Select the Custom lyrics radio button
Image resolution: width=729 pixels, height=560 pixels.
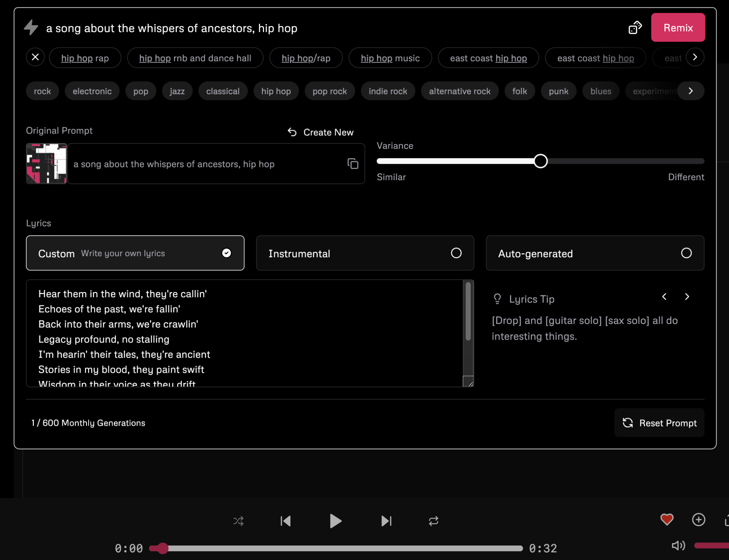(226, 253)
